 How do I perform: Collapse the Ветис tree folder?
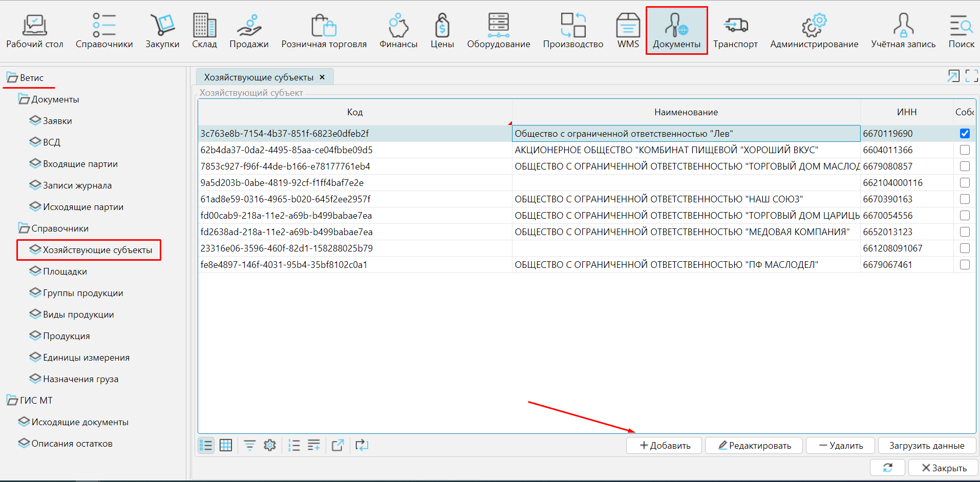[12, 78]
